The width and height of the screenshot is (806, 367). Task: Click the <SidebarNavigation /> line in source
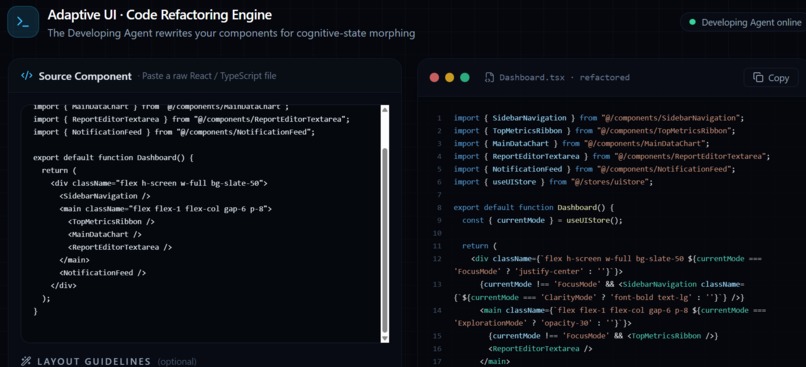click(x=105, y=196)
